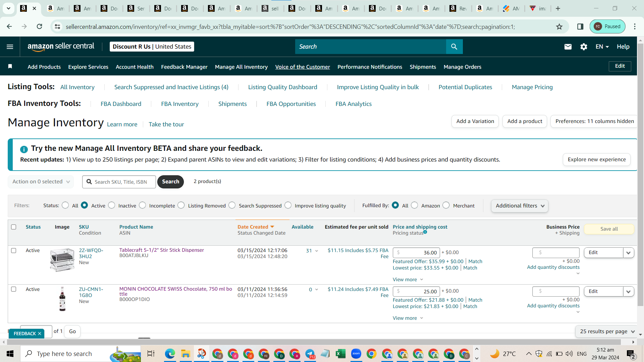Select the Listing Removed status filter
Image resolution: width=644 pixels, height=362 pixels.
[181, 205]
